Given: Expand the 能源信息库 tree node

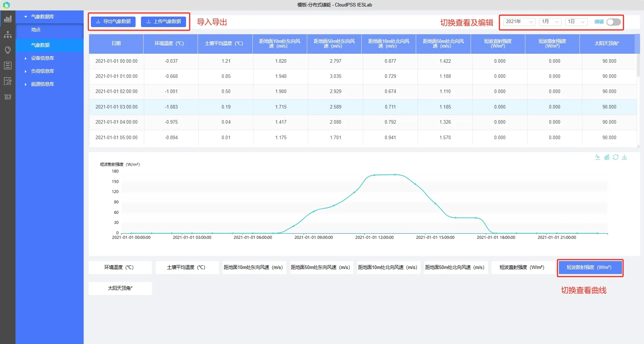Looking at the screenshot, I should coord(26,84).
